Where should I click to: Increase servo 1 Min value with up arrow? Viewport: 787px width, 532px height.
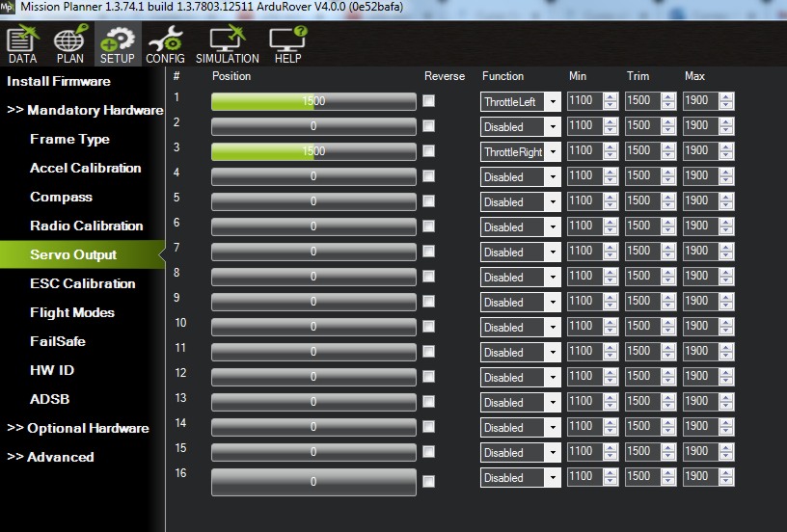click(x=610, y=96)
